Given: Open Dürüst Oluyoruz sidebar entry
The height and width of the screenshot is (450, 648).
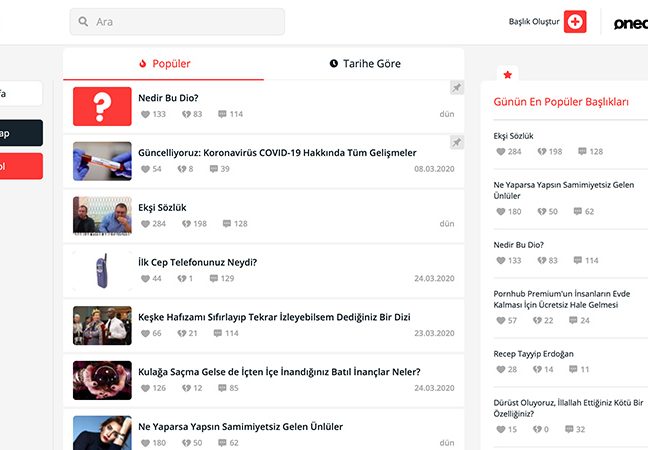Looking at the screenshot, I should 568,408.
